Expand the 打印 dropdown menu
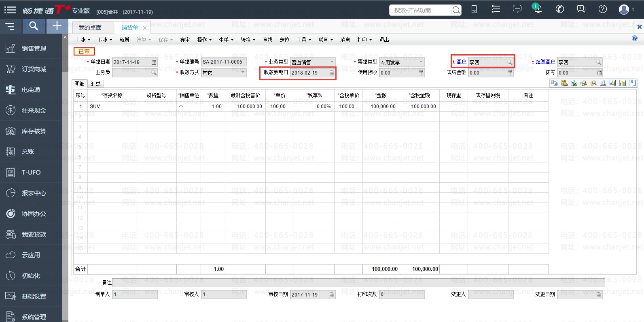This screenshot has width=644, height=322. (x=364, y=40)
